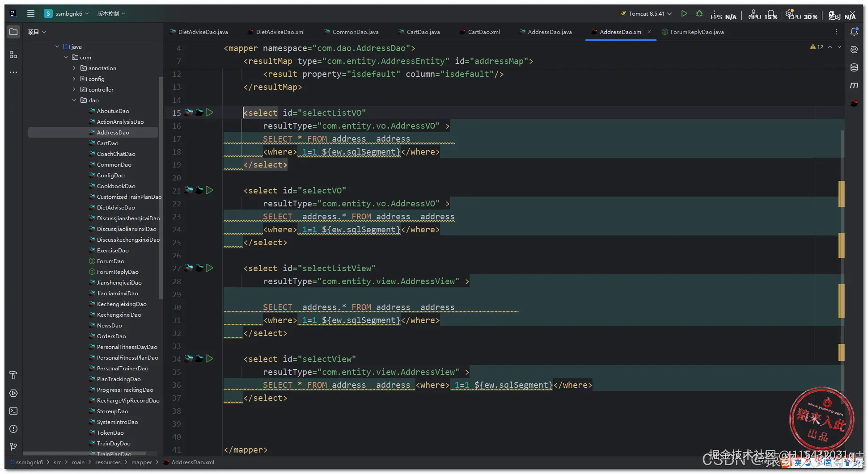This screenshot has height=474, width=868.
Task: Click the resources breadcrumb
Action: click(x=108, y=462)
